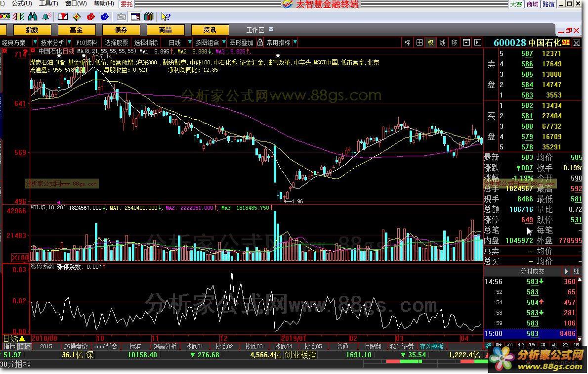This screenshot has width=588, height=374.
Task: Click the 商品 category button
Action: (165, 30)
